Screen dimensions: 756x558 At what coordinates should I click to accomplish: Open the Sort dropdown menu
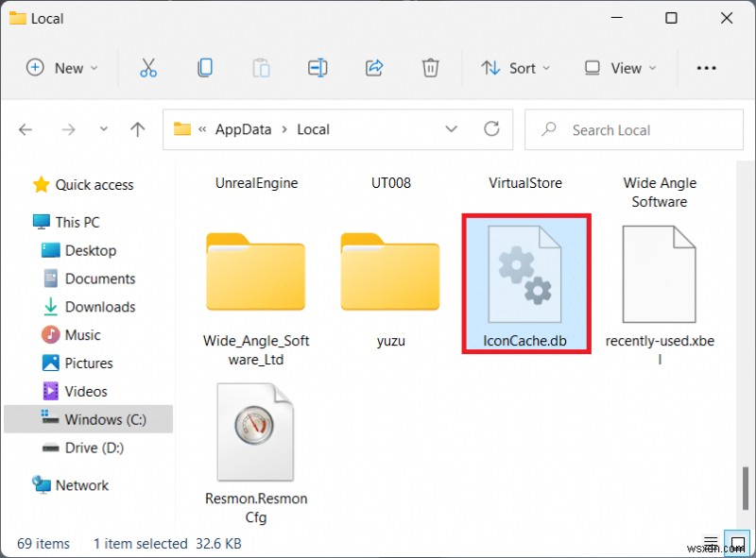click(515, 68)
